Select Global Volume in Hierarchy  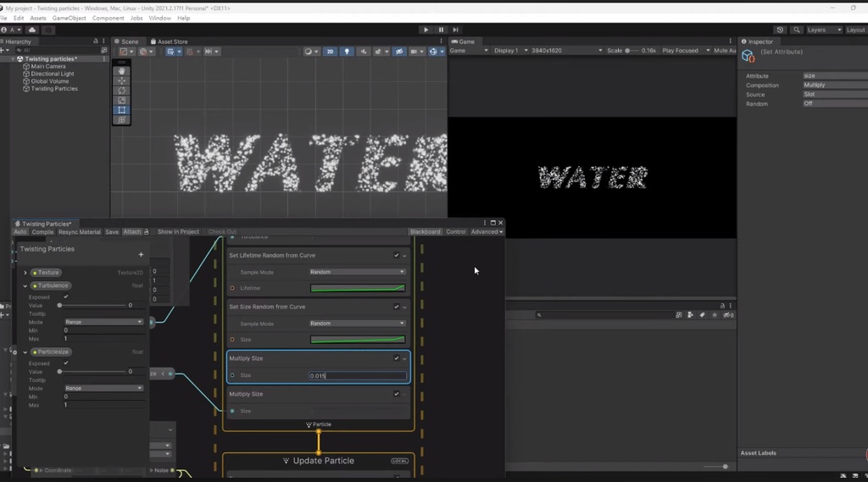49,81
